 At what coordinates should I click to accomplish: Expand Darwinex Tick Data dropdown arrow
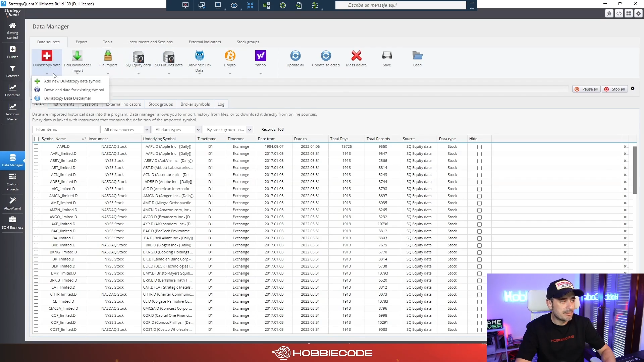click(x=199, y=74)
